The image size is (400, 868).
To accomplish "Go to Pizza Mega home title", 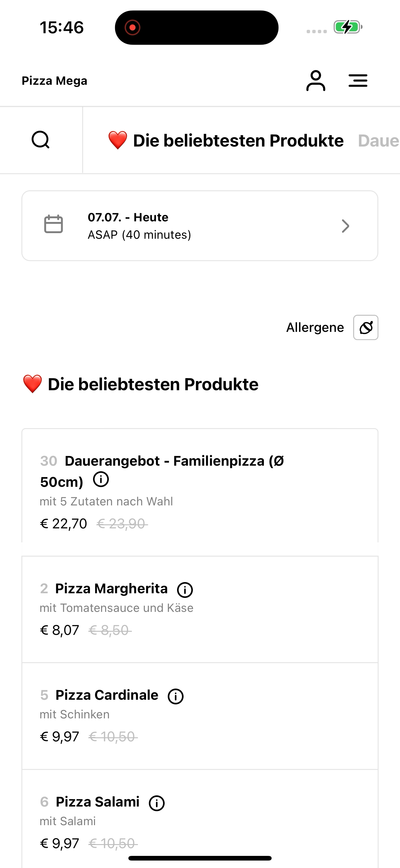I will pyautogui.click(x=55, y=81).
